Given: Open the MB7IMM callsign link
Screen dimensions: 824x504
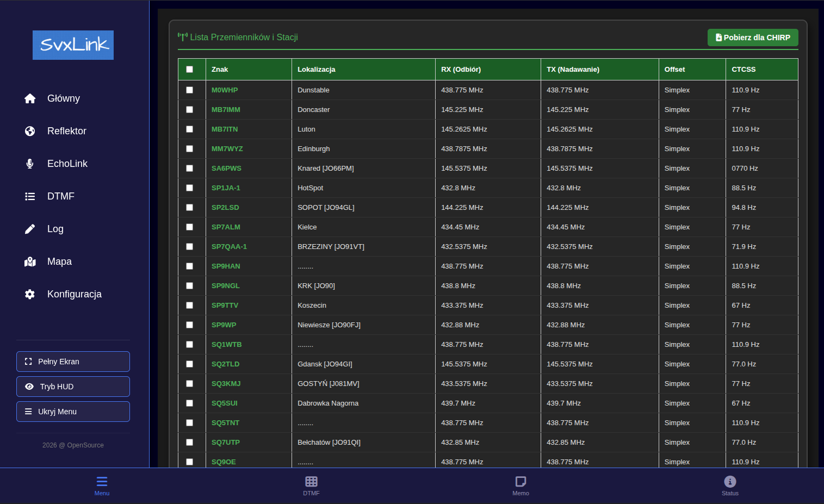Looking at the screenshot, I should (226, 110).
